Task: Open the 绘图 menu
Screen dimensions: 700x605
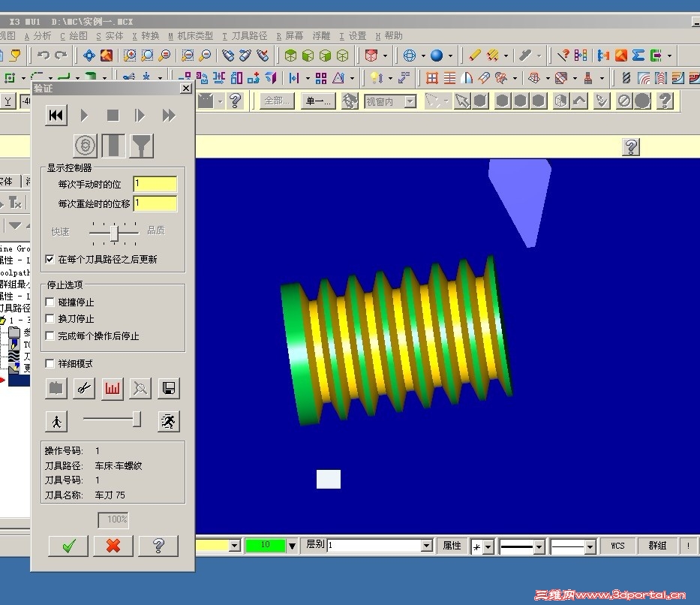Action: [x=74, y=36]
